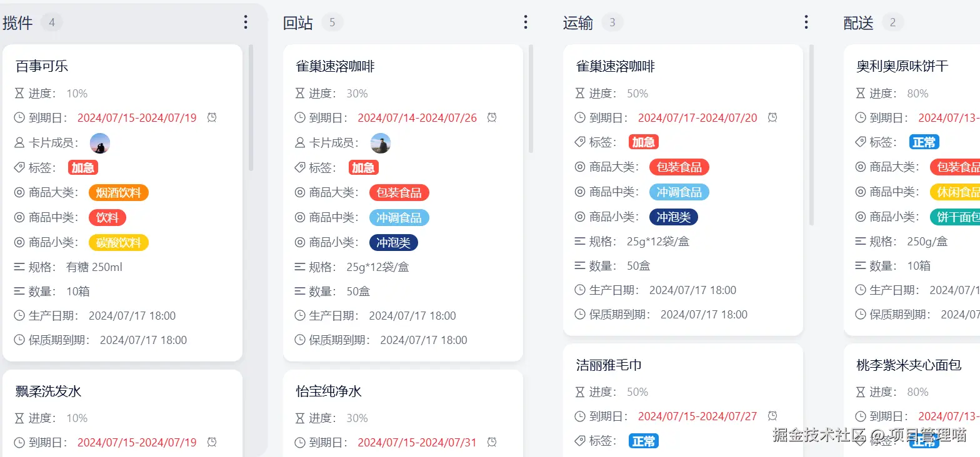Click hourglass icon on 怡宝纯净水 card
Image resolution: width=980 pixels, height=457 pixels.
coord(299,418)
